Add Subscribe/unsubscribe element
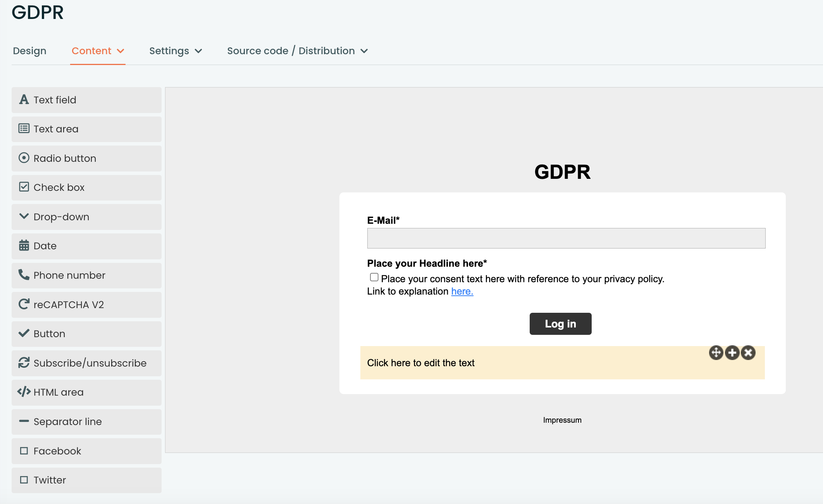This screenshot has height=504, width=823. pyautogui.click(x=86, y=363)
